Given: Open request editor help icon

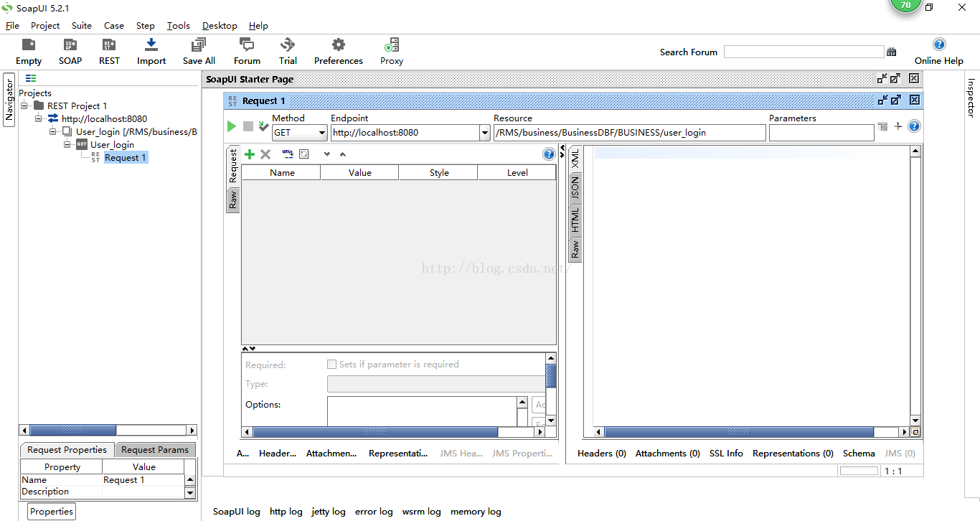Looking at the screenshot, I should tap(914, 126).
